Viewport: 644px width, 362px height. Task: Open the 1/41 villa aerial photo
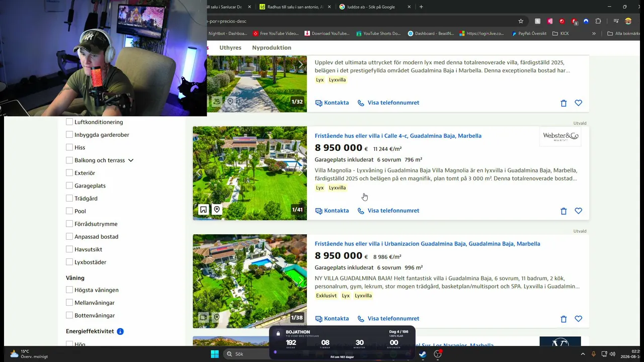coord(250,173)
